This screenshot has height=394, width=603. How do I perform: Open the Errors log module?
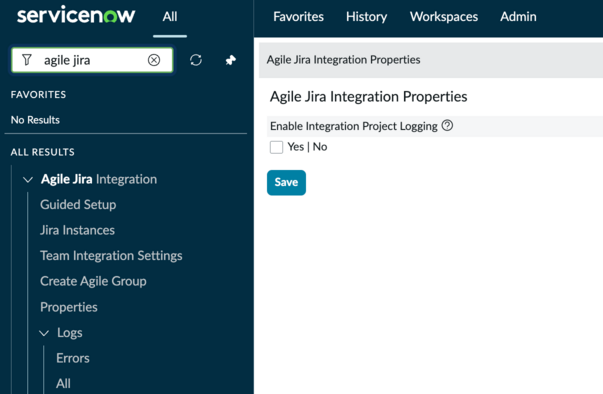click(73, 358)
